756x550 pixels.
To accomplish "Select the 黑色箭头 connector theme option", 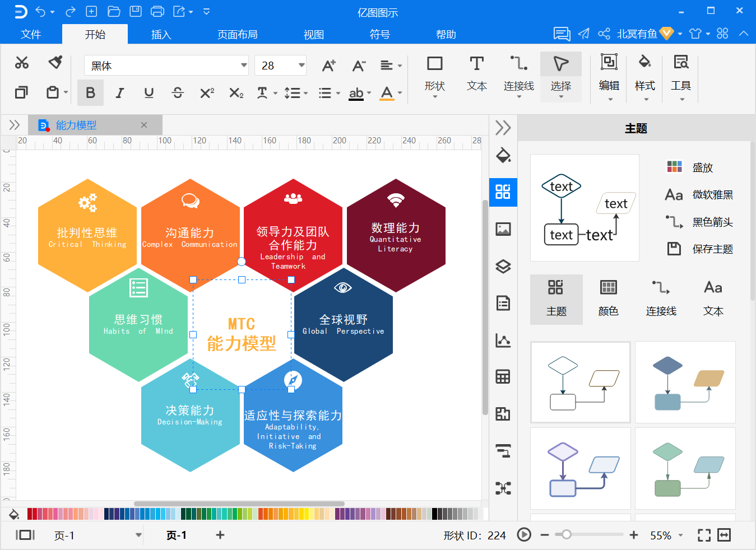I will [x=699, y=222].
